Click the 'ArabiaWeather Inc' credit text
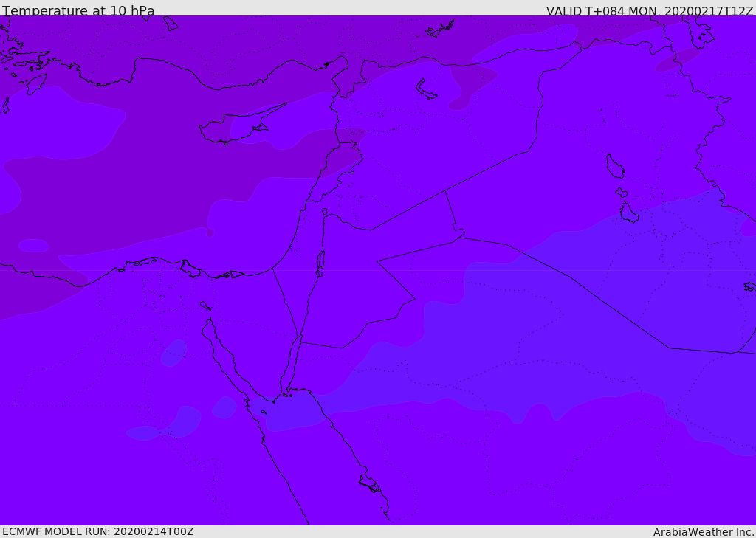Viewport: 756px width, 538px height. [x=703, y=532]
